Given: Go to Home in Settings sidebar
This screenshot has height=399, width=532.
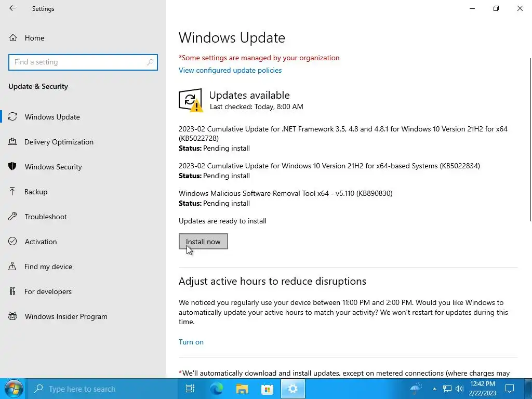Looking at the screenshot, I should (x=34, y=38).
